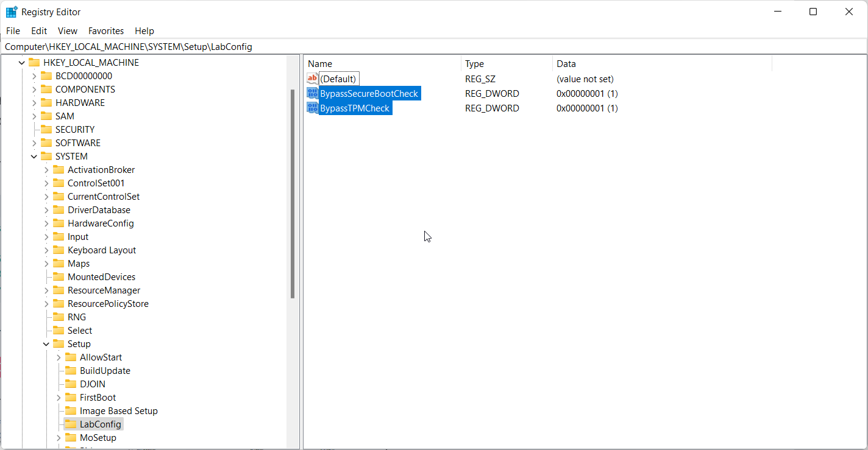Click the HardwareConfig folder icon
This screenshot has width=868, height=450.
click(59, 223)
